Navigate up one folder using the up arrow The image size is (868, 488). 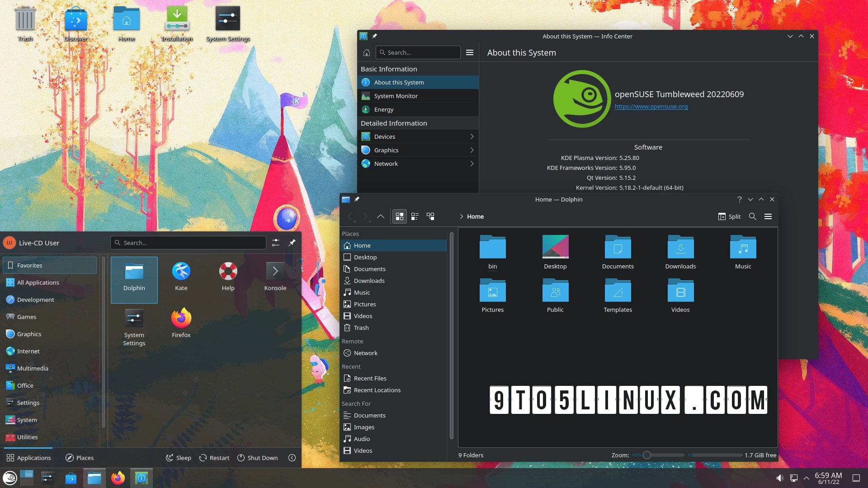(380, 216)
